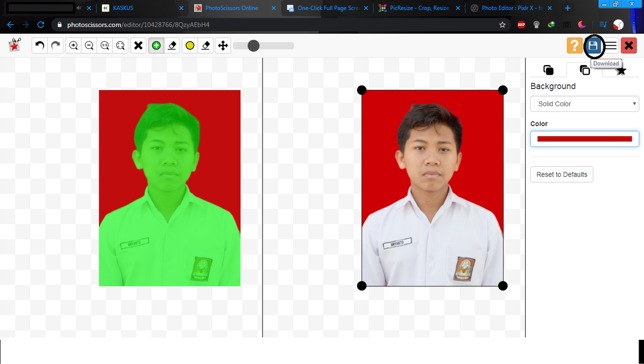644x364 pixels.
Task: Open the browser profile avatar
Action: [x=618, y=25]
